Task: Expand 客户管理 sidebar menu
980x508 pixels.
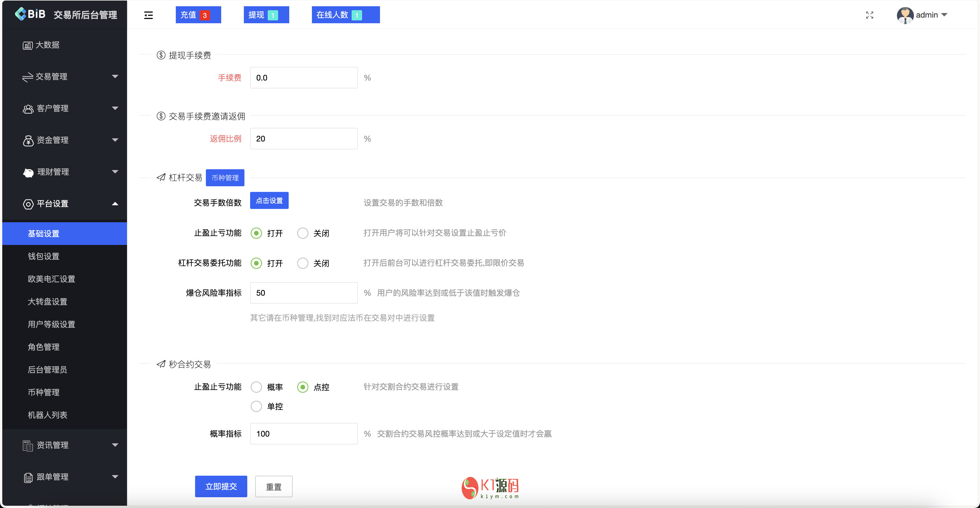Action: tap(65, 108)
